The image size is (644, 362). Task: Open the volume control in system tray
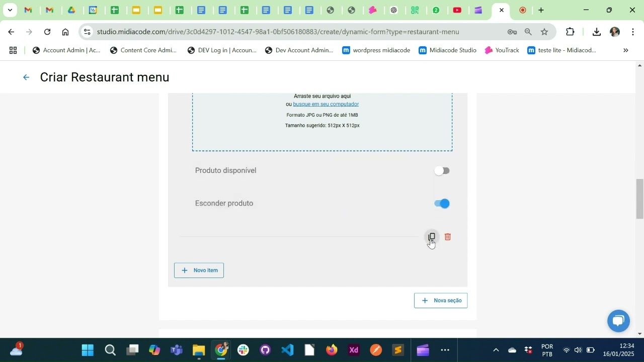coord(578,350)
